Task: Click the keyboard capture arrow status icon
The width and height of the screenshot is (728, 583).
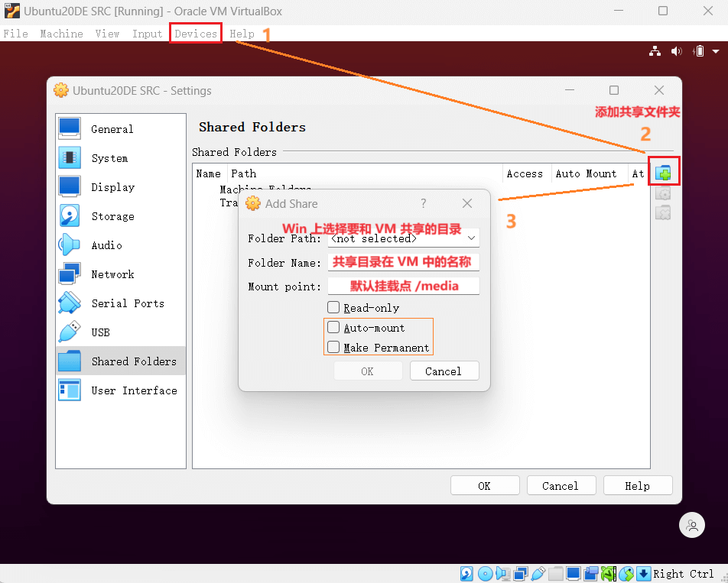Action: point(644,574)
